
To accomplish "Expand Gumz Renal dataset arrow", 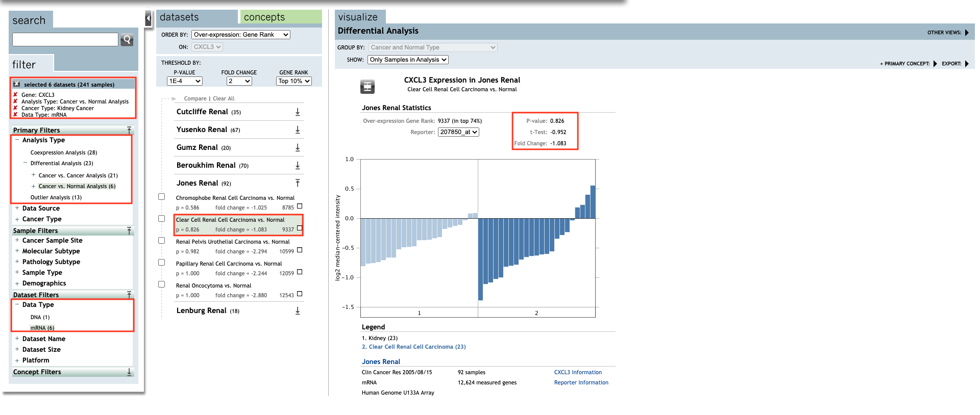I will click(298, 147).
